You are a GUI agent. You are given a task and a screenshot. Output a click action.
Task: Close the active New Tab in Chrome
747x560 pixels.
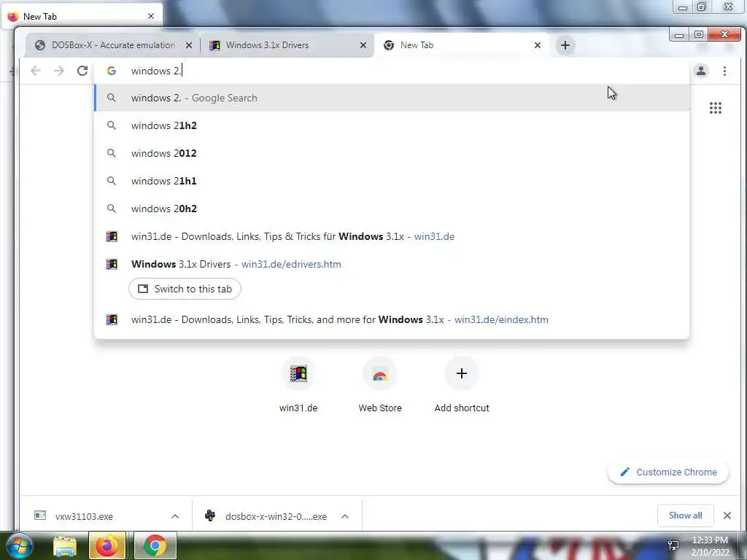coord(538,45)
